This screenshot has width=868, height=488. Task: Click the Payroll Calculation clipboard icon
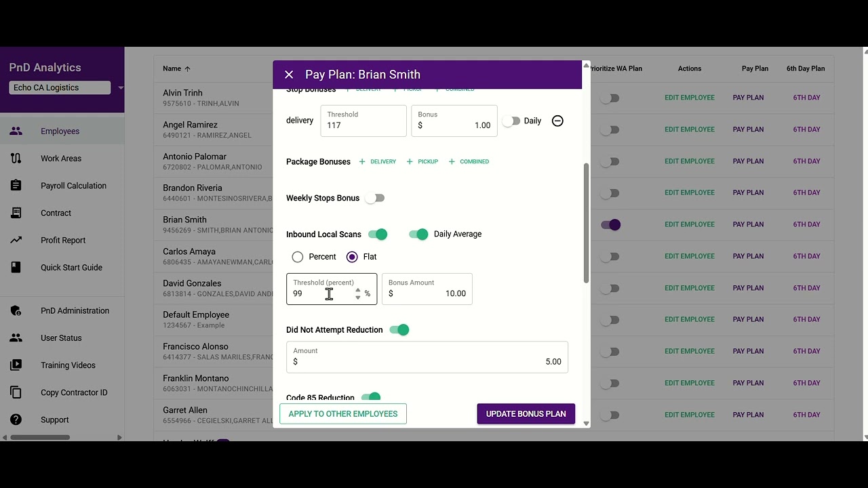point(16,186)
